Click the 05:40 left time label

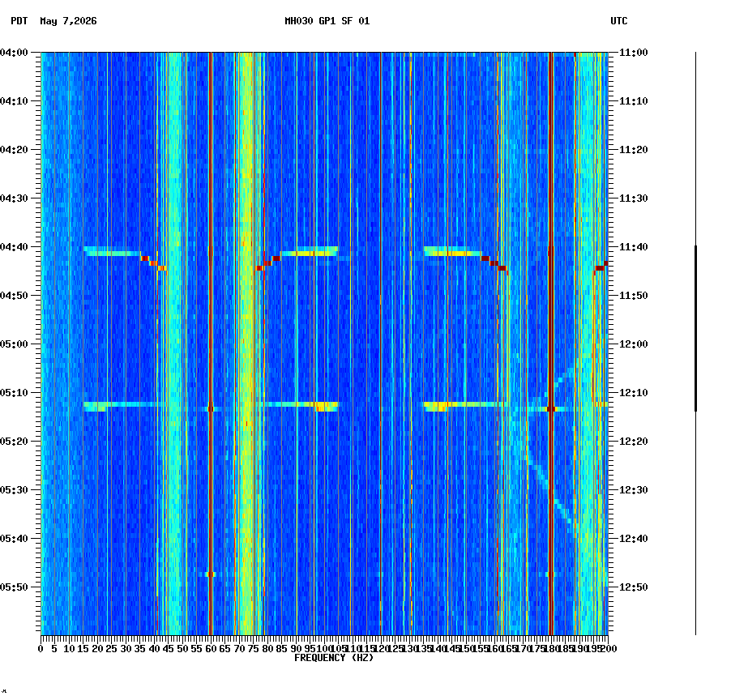coord(14,539)
